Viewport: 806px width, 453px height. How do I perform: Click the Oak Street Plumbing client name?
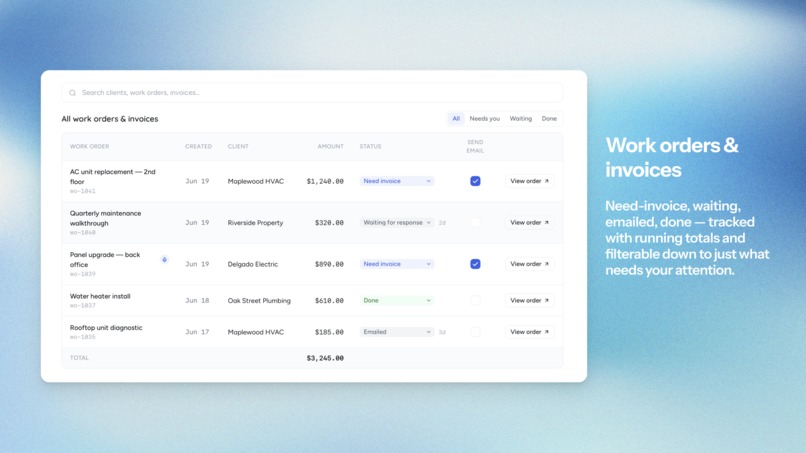(259, 301)
